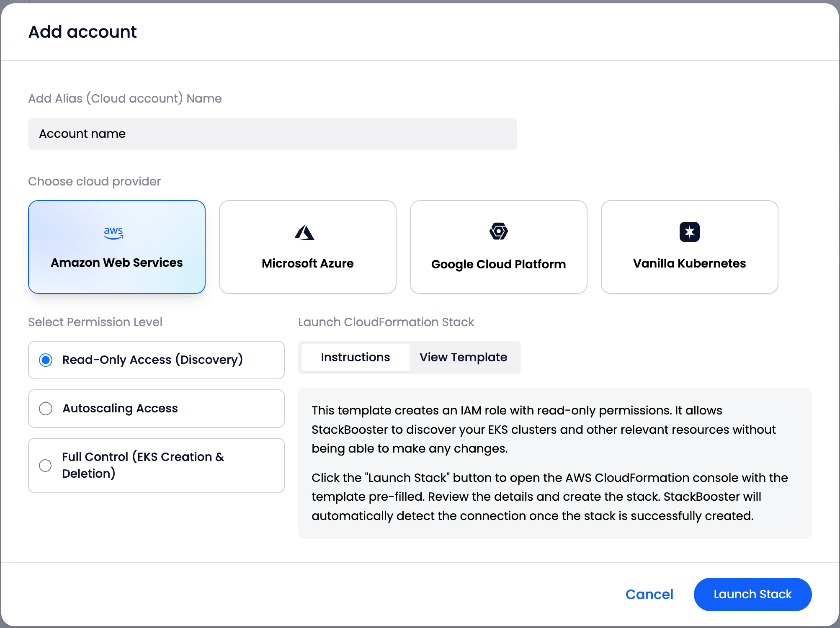
Task: Click the 'Add Alias (Cloud account) Name' label
Action: click(125, 98)
